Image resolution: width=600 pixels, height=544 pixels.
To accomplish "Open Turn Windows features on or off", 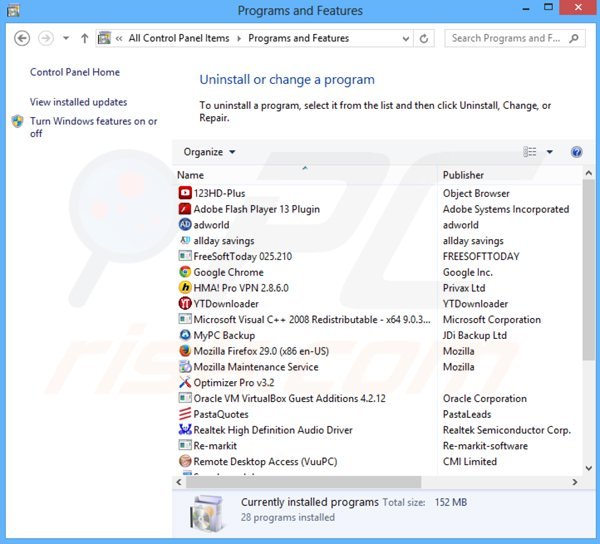I will pyautogui.click(x=93, y=127).
